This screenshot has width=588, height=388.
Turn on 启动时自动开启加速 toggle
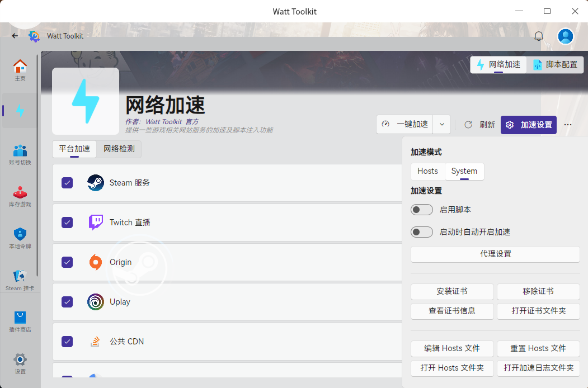pos(421,232)
